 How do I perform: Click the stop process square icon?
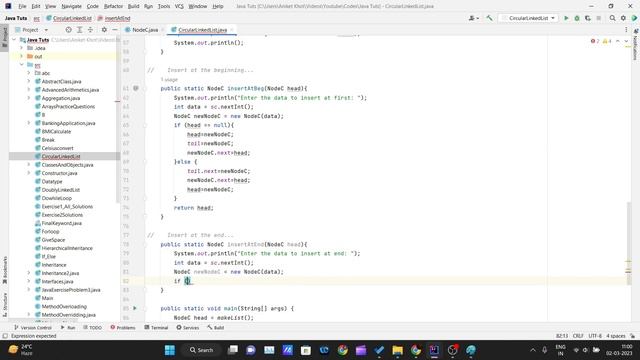[598, 18]
